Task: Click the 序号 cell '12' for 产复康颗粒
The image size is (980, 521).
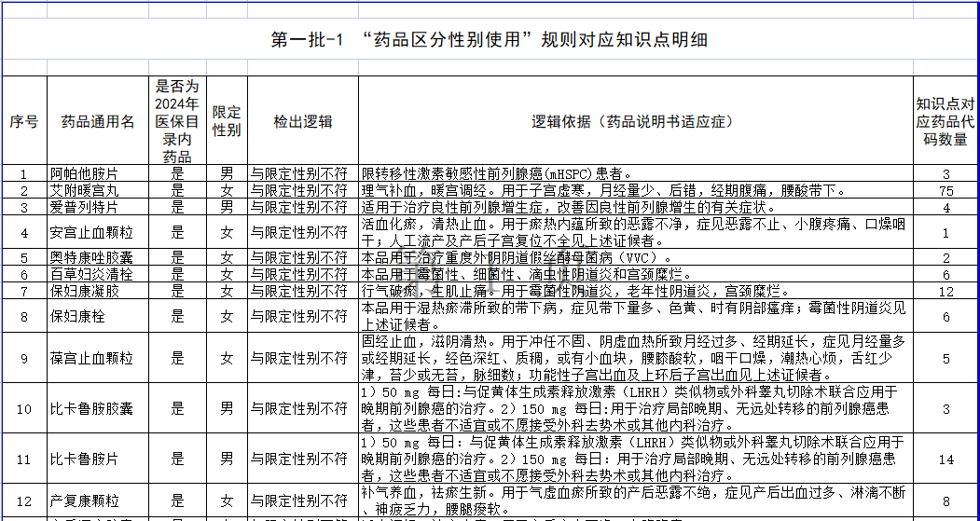Action: pyautogui.click(x=23, y=500)
